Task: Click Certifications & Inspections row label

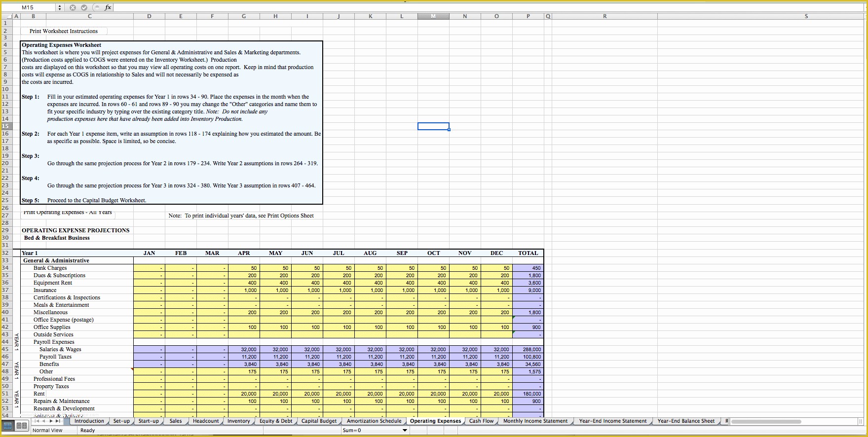Action: tap(67, 297)
